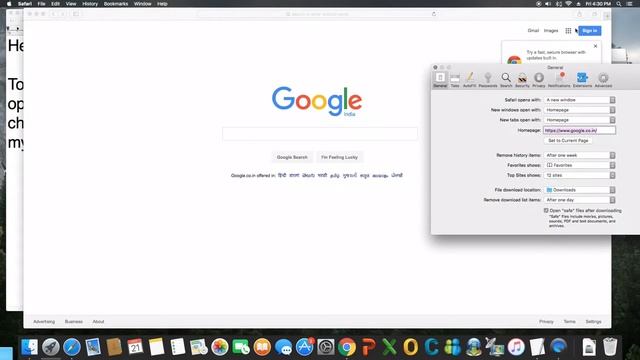Open iBooks from the Dock

(262, 347)
